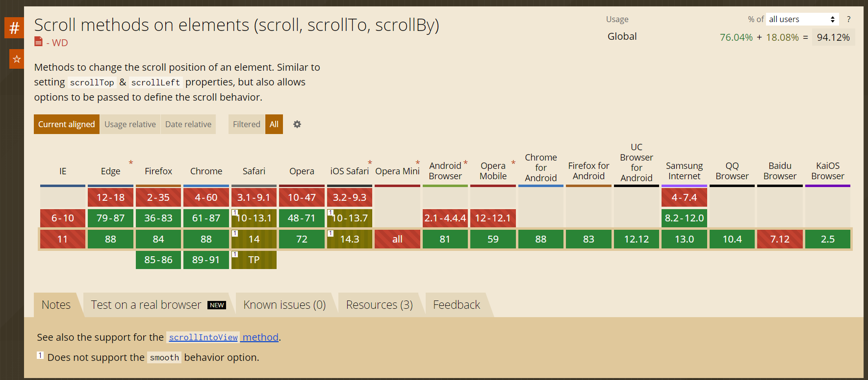Select UC Browser 12.12 cell
The width and height of the screenshot is (868, 380).
pos(637,239)
